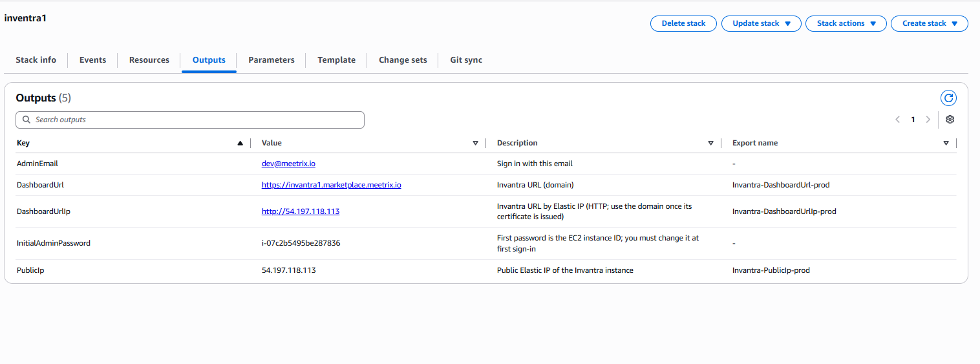Select the PublicIp key cell
Screen dimensions: 980x364
pos(30,270)
